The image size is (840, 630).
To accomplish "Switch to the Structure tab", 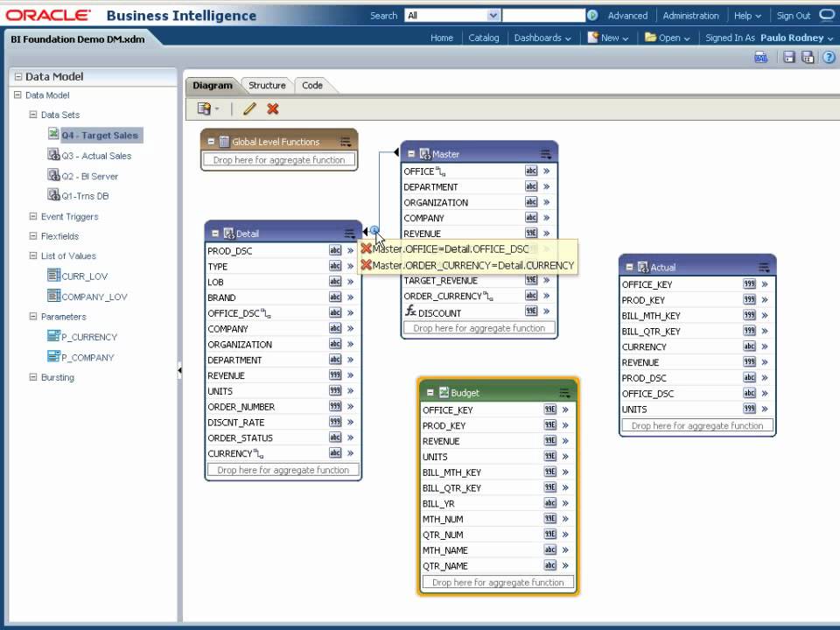I will pyautogui.click(x=267, y=85).
